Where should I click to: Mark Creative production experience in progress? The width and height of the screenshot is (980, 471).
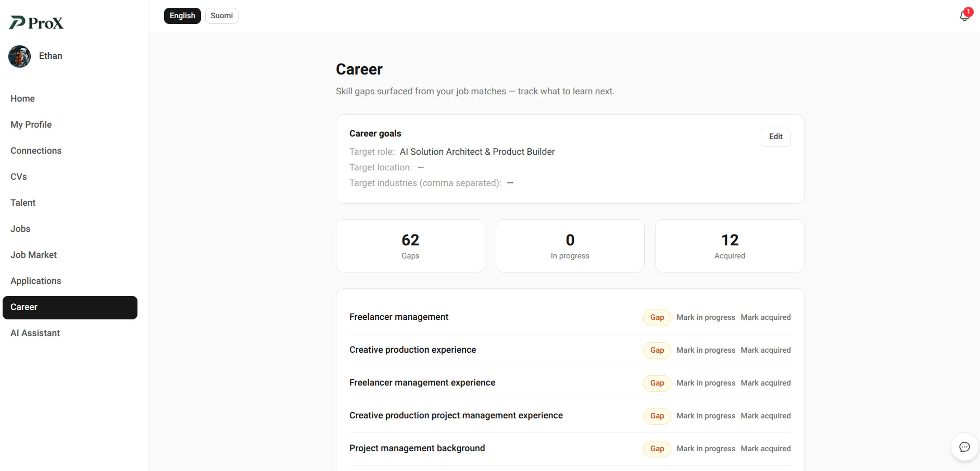coord(706,350)
